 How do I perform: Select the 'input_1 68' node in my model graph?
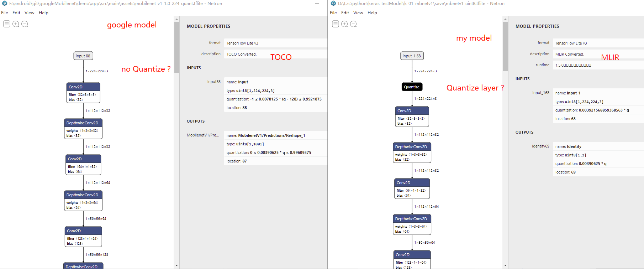412,56
